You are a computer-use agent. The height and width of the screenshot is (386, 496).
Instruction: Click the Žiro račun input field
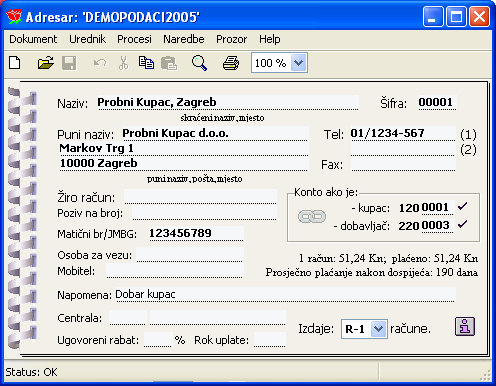[x=200, y=197]
